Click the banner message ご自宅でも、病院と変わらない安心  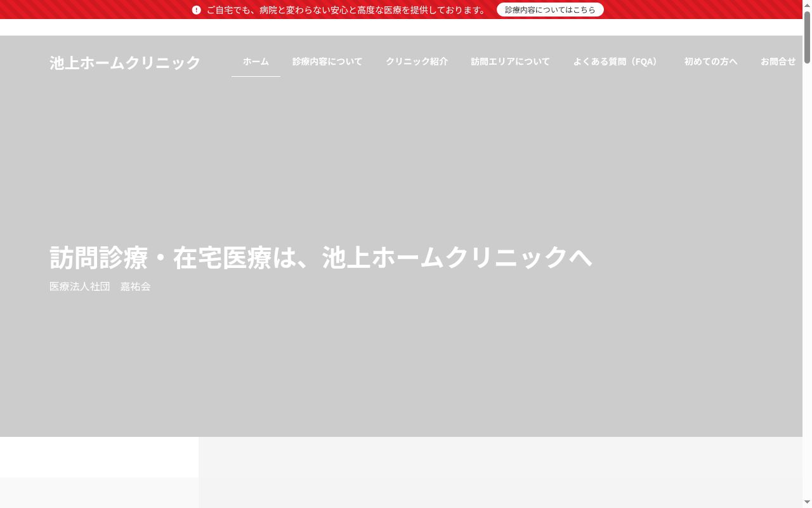coord(347,10)
